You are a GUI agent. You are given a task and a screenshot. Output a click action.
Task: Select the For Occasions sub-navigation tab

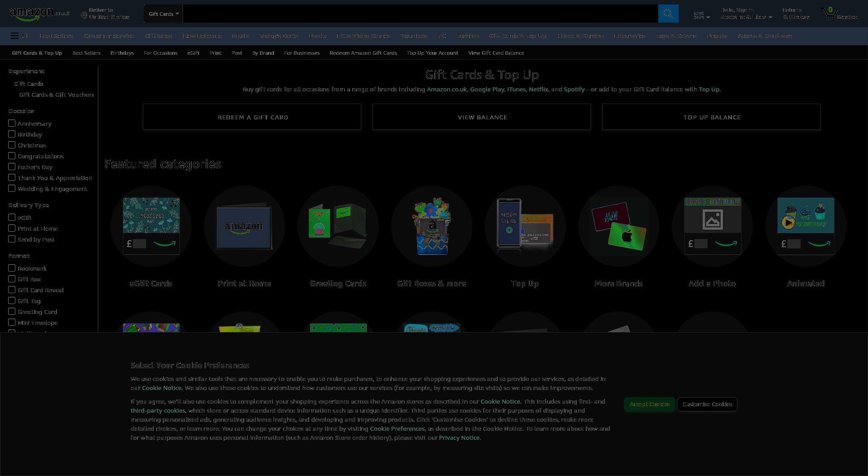click(x=160, y=53)
